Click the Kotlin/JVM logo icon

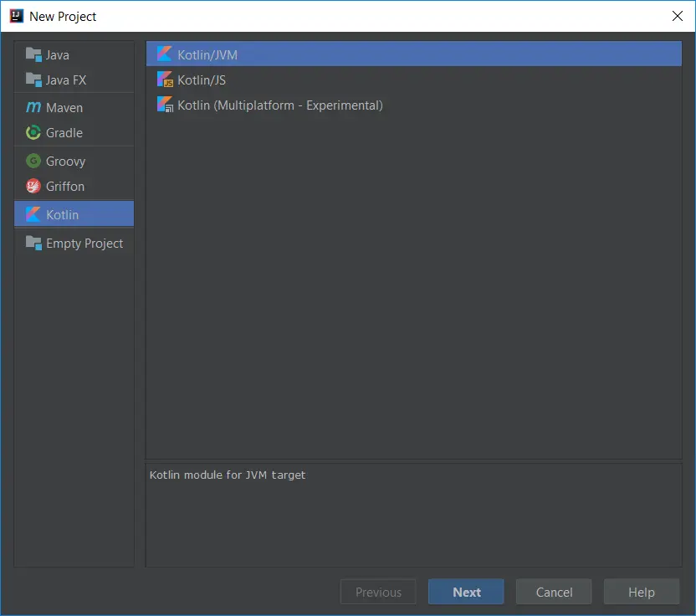point(164,54)
